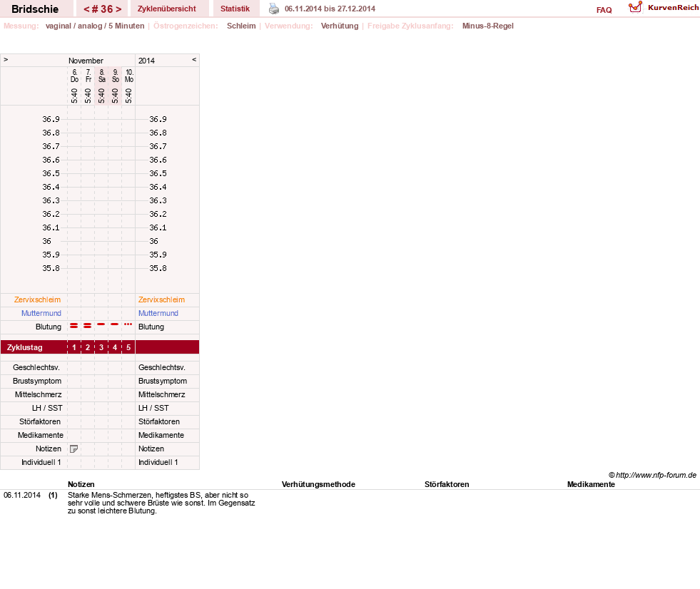Go to next cycle with right arrow
The width and height of the screenshot is (700, 589).
point(118,9)
